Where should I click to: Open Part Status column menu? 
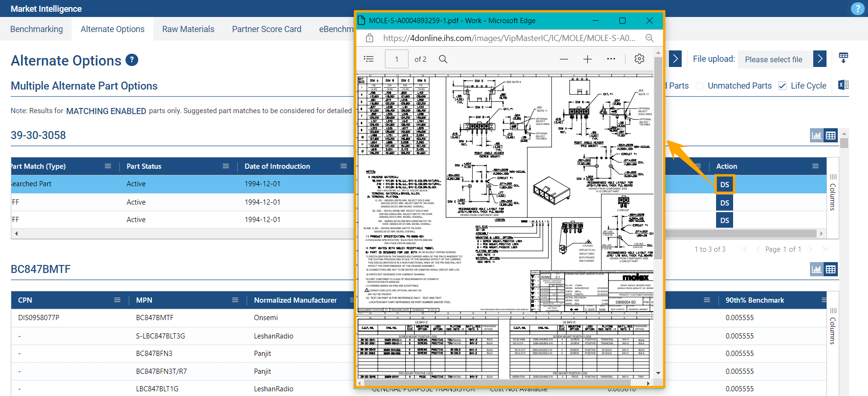(226, 166)
